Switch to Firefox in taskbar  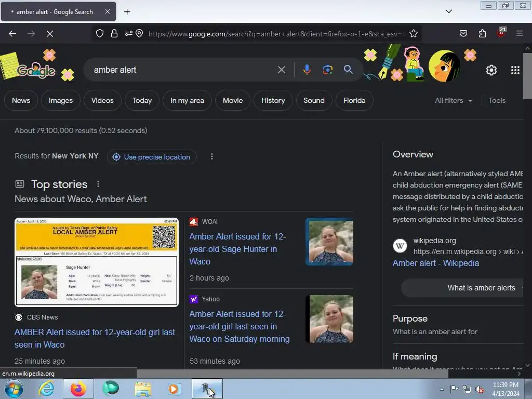[78, 389]
